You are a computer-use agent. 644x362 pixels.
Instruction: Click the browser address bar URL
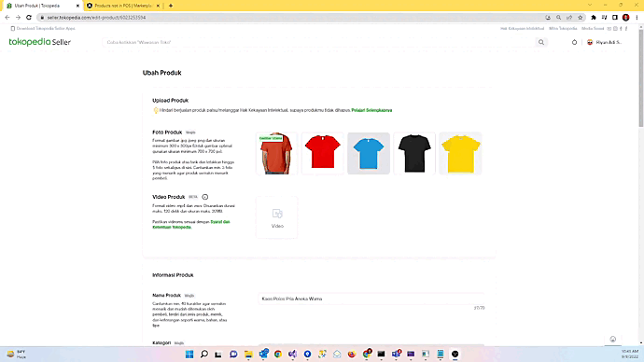pos(96,17)
